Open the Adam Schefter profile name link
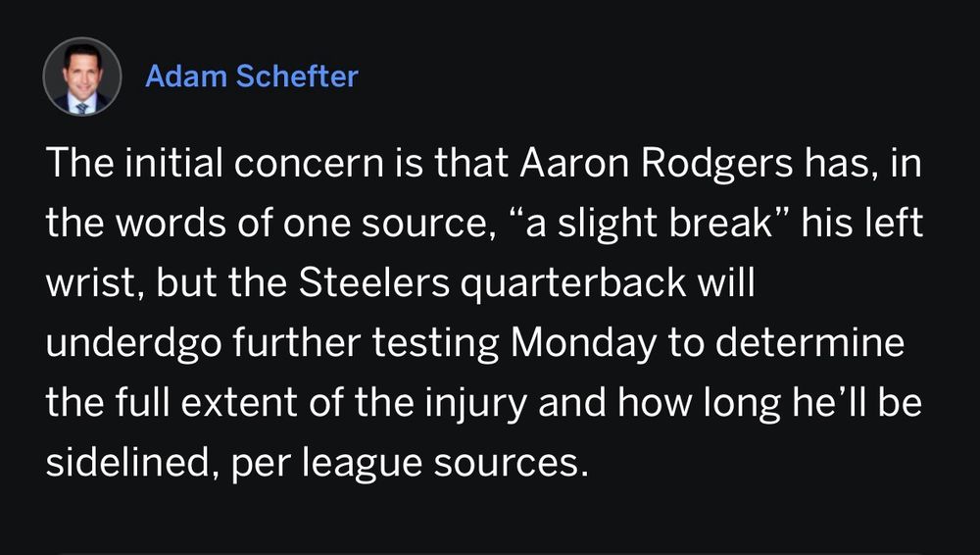This screenshot has width=980, height=555. (252, 76)
